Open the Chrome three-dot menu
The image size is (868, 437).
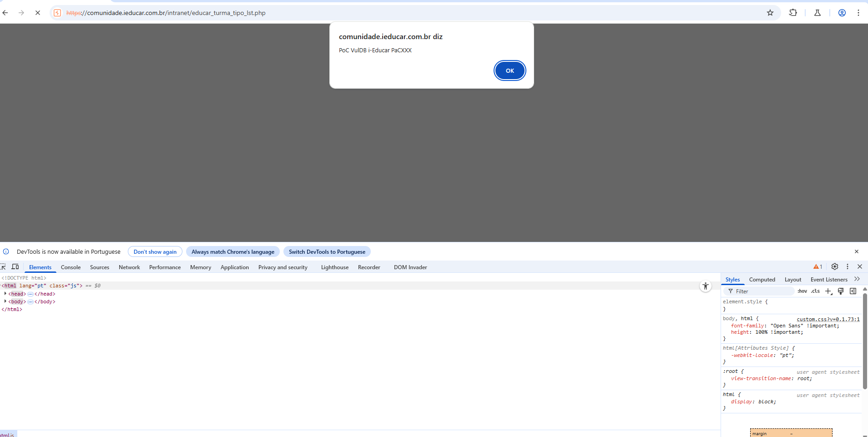click(x=858, y=13)
